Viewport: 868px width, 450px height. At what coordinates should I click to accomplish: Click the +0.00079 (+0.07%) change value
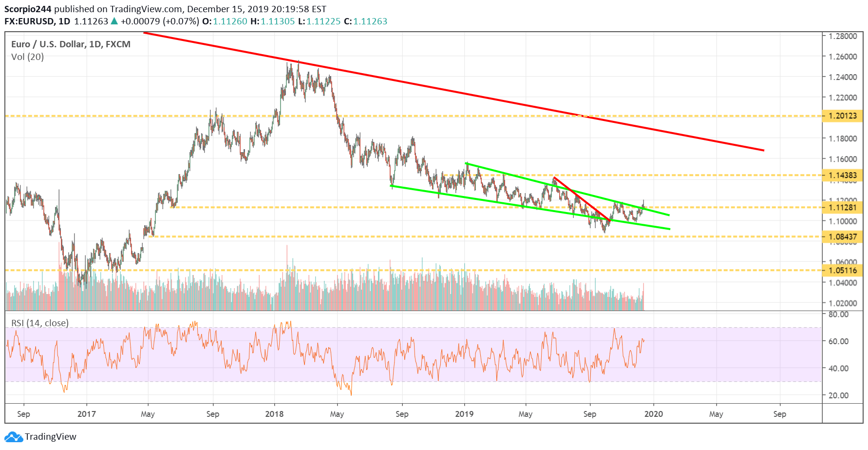tap(160, 21)
